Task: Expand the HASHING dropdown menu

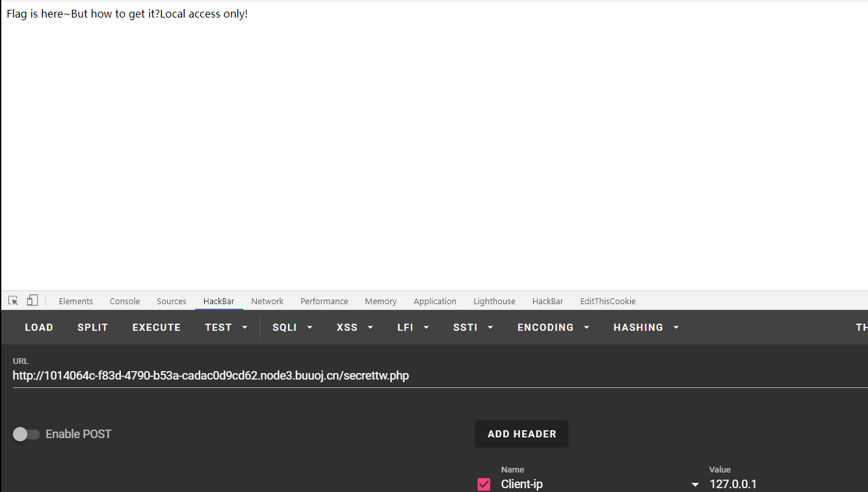Action: 646,328
